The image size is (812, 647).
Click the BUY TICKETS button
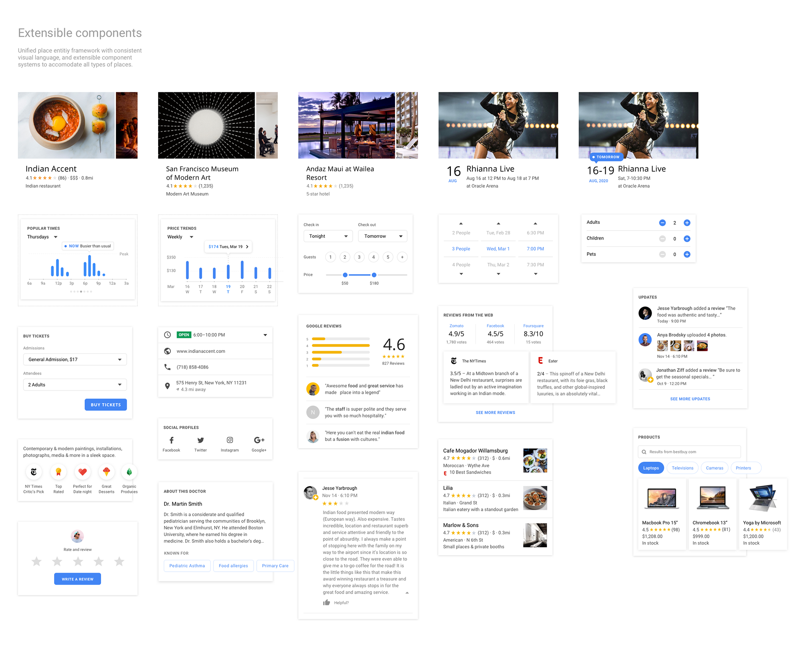click(106, 405)
